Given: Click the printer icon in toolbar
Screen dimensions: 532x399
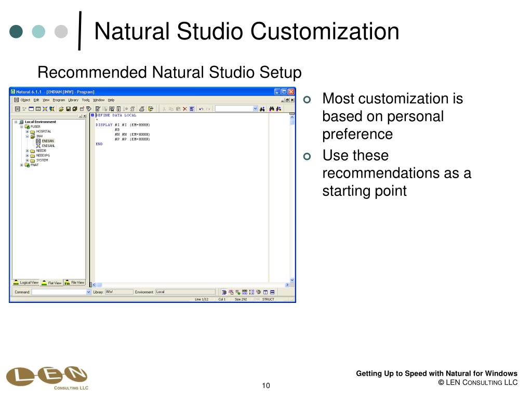Looking at the screenshot, I should pos(141,109).
